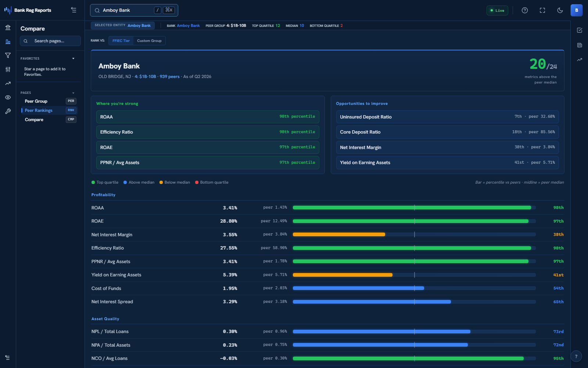Focus the Amboy Bank search field
This screenshot has height=368, width=588.
(x=134, y=10)
